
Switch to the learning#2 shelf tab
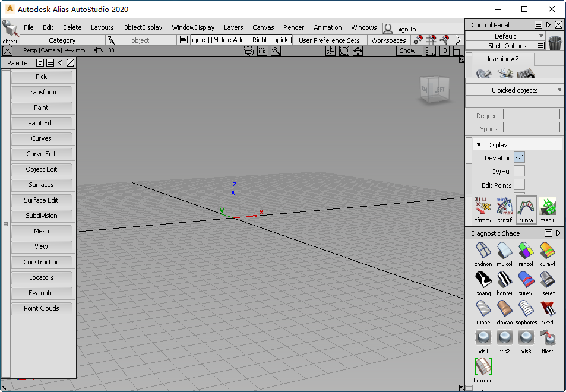coord(503,59)
